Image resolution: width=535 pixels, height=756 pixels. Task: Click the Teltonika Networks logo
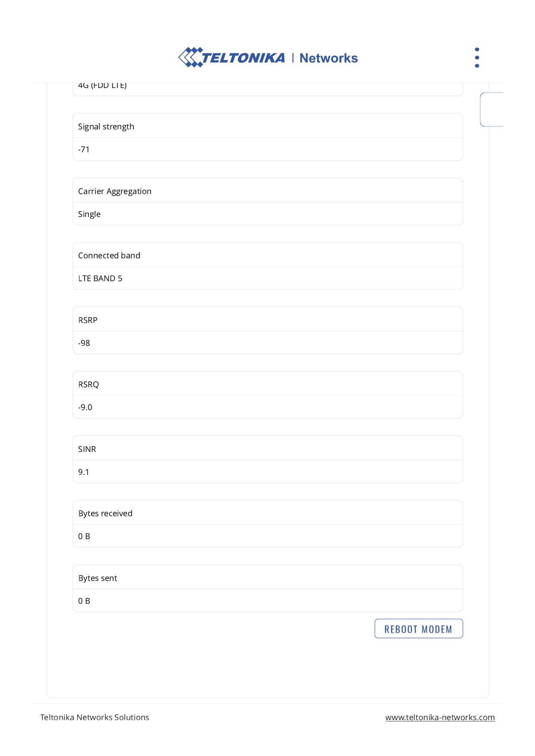(x=268, y=57)
